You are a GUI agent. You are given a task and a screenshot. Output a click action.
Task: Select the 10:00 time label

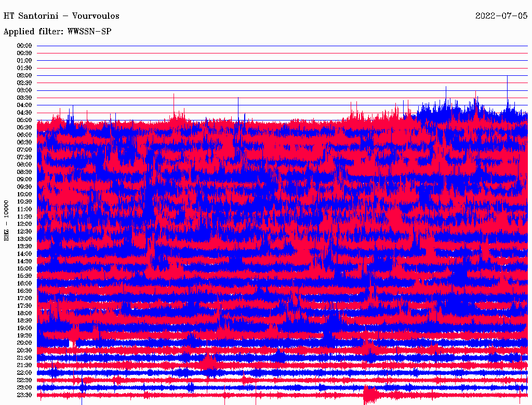[24, 194]
